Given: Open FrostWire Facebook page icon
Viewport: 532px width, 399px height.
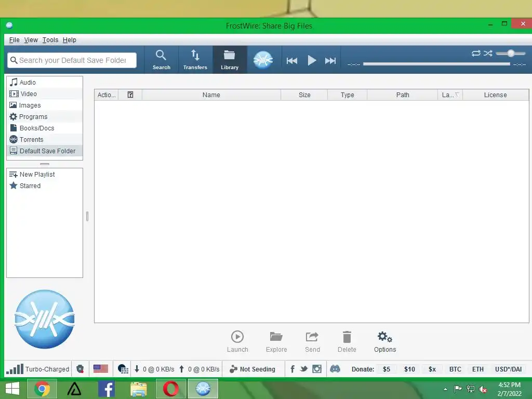Looking at the screenshot, I should click(292, 369).
